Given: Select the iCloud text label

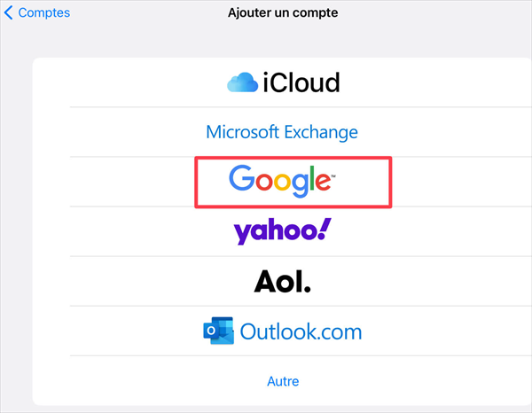Looking at the screenshot, I should (x=301, y=82).
